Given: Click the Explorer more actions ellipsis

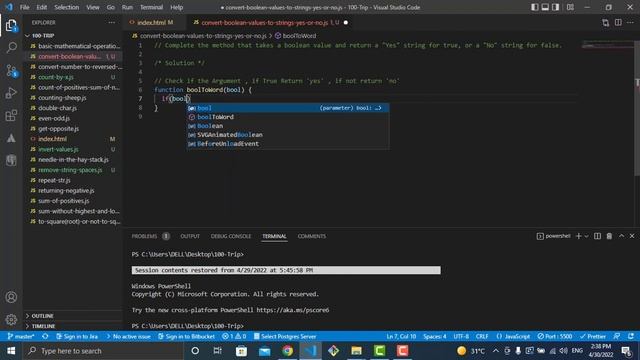Looking at the screenshot, I should (x=111, y=22).
